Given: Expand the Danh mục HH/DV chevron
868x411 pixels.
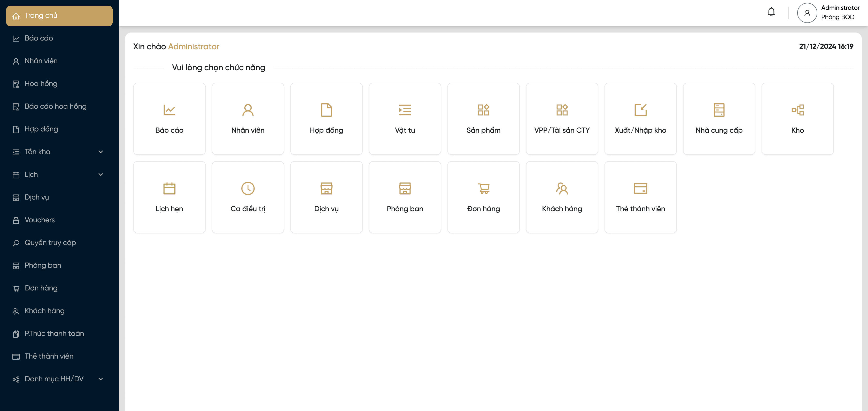Looking at the screenshot, I should tap(100, 379).
